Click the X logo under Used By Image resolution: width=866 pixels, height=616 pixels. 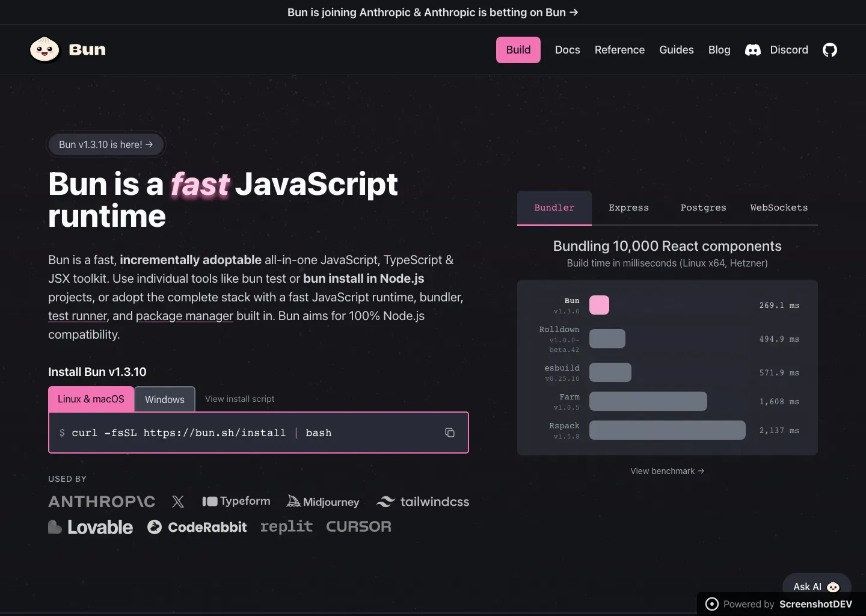[178, 502]
